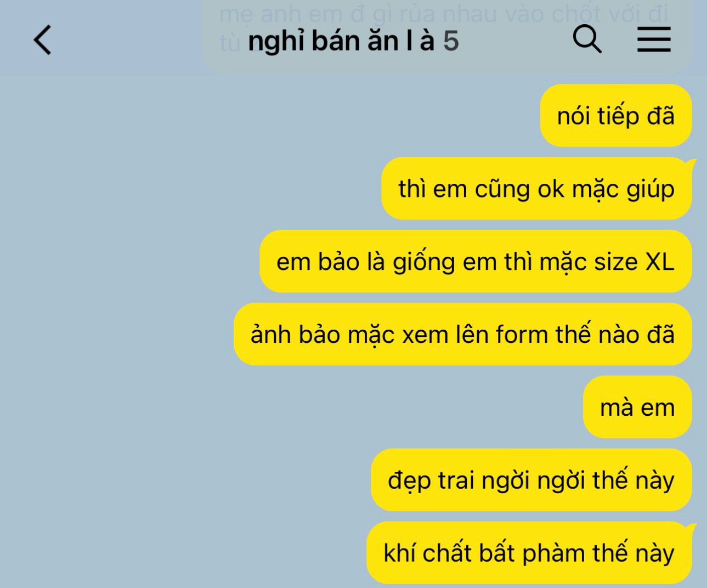
Task: Select the 'nói tiếp đã' message bubble
Action: (615, 116)
